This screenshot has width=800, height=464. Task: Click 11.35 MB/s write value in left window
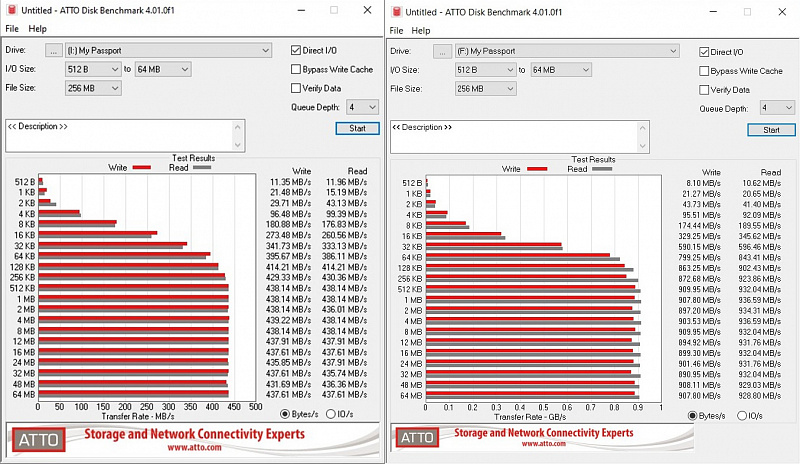click(x=290, y=182)
